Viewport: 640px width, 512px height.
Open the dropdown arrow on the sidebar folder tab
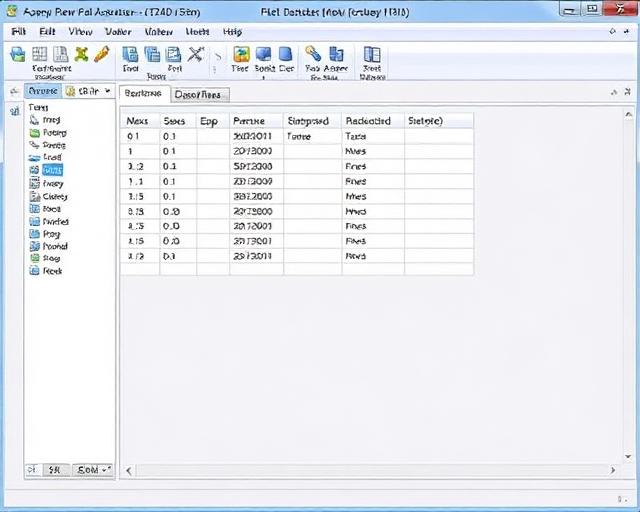(x=108, y=91)
